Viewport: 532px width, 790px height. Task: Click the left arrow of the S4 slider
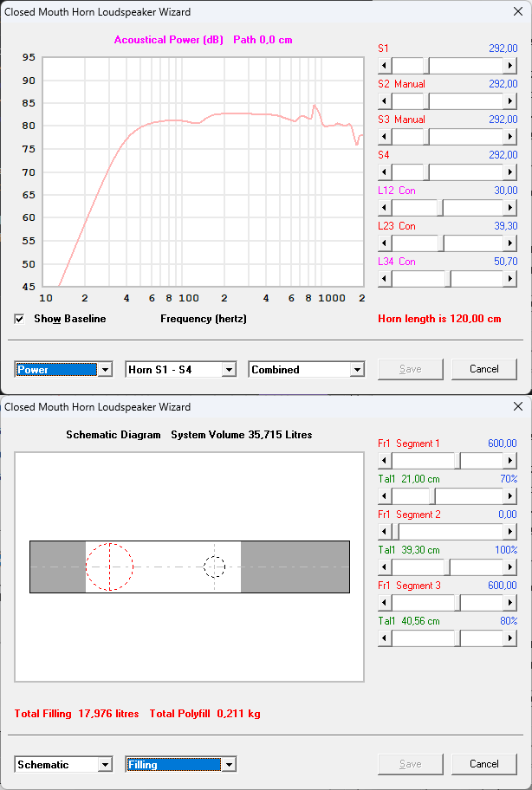tap(385, 172)
